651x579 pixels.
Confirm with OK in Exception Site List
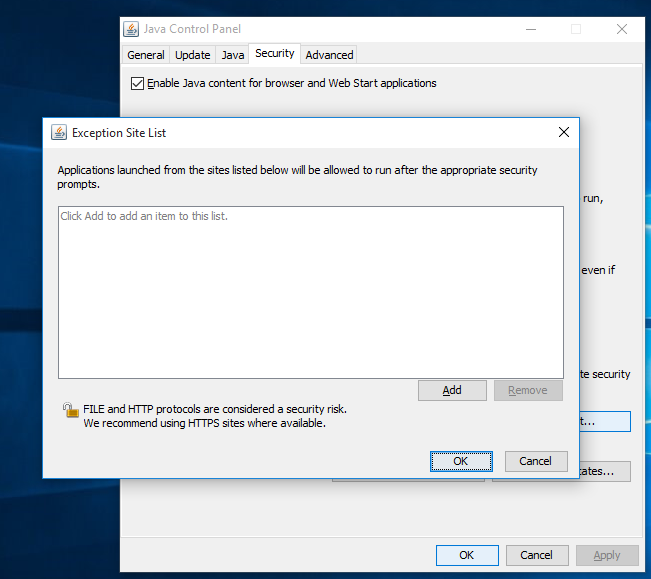(461, 462)
